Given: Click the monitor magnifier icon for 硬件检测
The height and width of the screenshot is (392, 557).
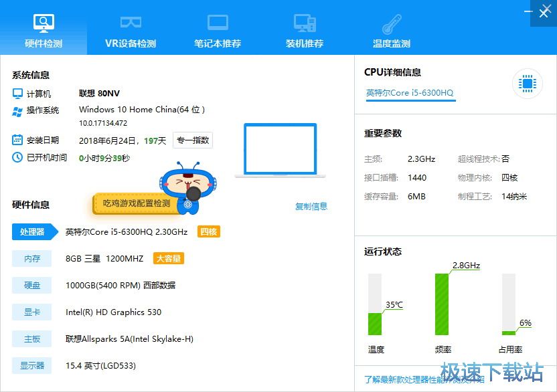Looking at the screenshot, I should (x=44, y=23).
